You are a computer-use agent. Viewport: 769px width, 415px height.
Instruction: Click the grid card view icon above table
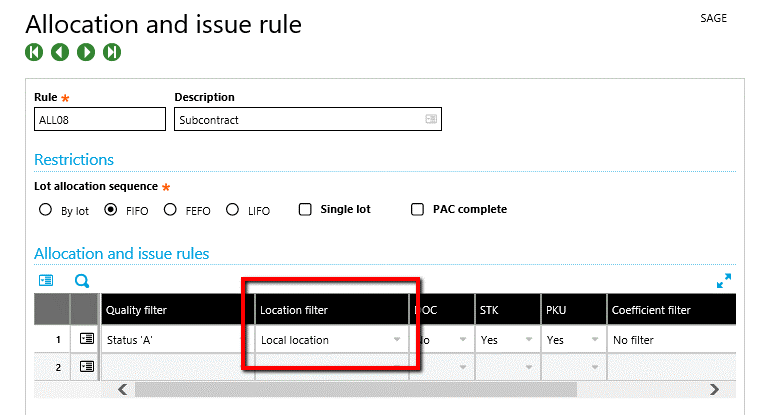click(46, 281)
